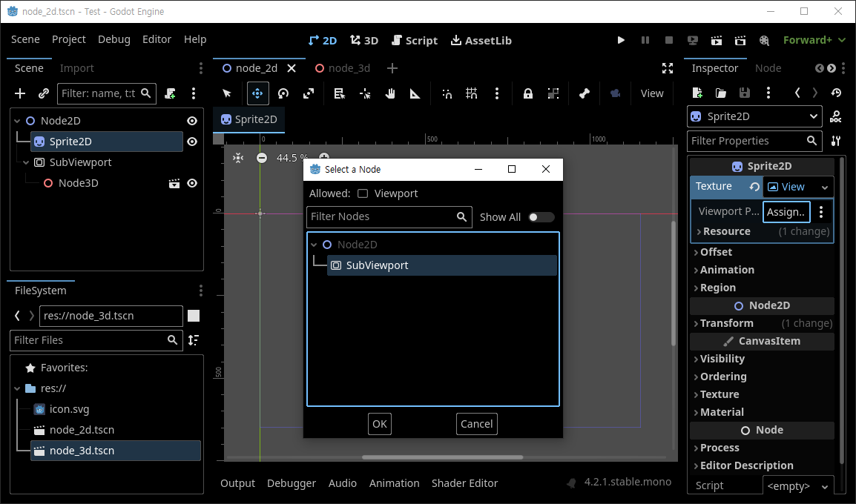Open the Texture View dropdown
This screenshot has width=856, height=504.
(798, 187)
